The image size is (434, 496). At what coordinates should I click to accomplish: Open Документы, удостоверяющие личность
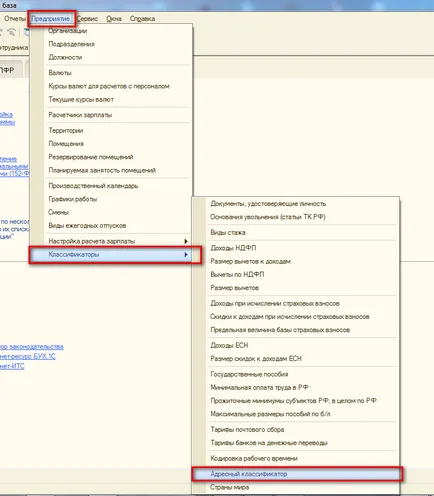coord(268,204)
